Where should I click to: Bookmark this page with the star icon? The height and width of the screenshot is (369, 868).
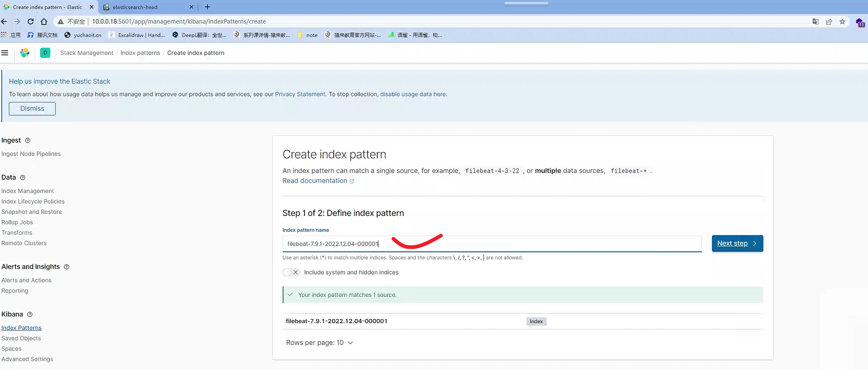(842, 21)
